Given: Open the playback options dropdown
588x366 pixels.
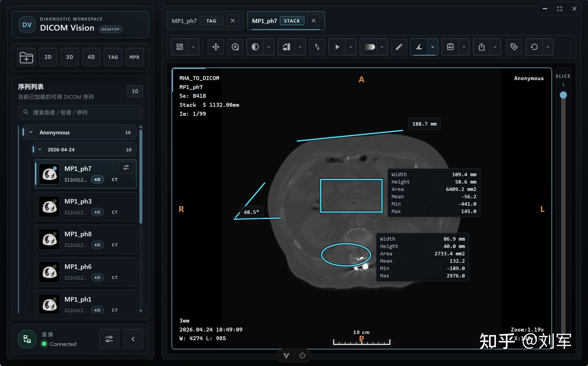Looking at the screenshot, I should pyautogui.click(x=351, y=47).
